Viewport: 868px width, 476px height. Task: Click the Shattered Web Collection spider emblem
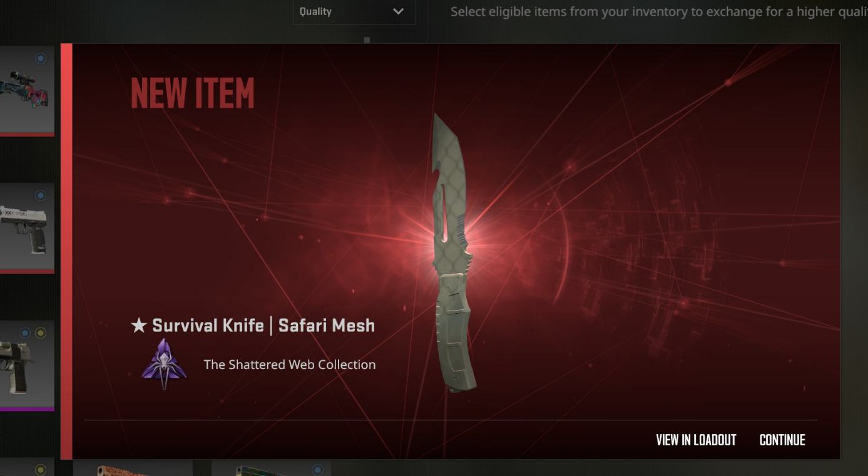pyautogui.click(x=164, y=364)
